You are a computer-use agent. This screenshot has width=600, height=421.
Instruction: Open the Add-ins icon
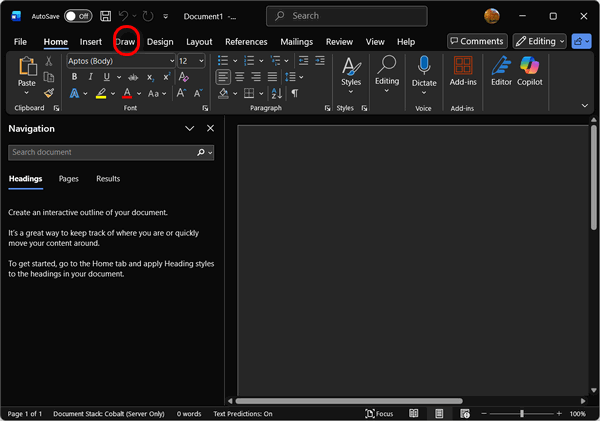point(462,66)
